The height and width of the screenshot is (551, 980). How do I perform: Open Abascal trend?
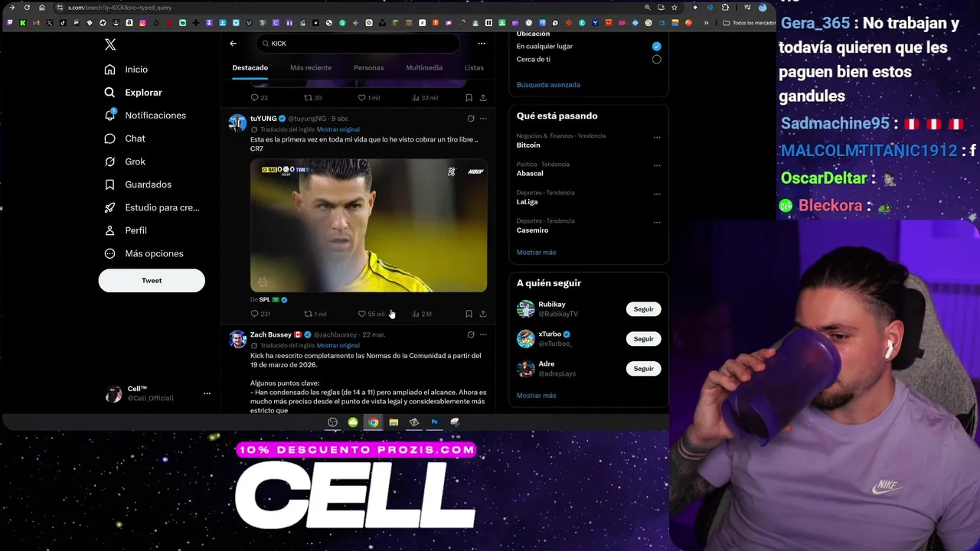pyautogui.click(x=530, y=174)
